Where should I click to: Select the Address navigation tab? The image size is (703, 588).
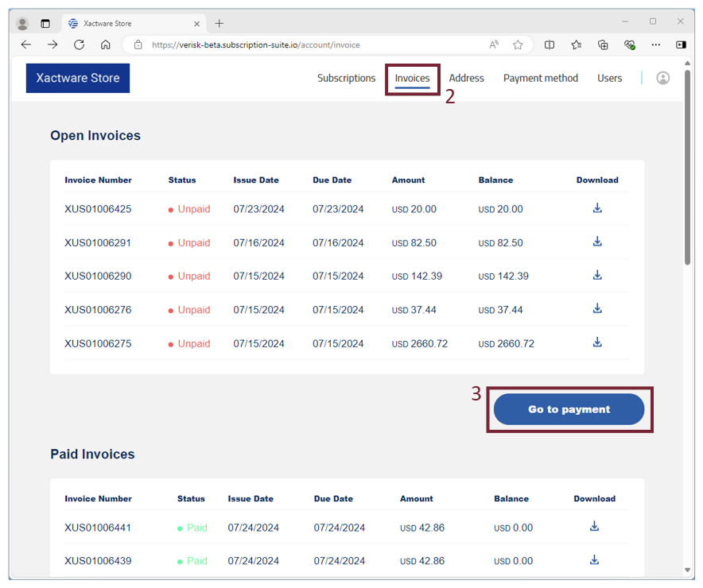(466, 78)
